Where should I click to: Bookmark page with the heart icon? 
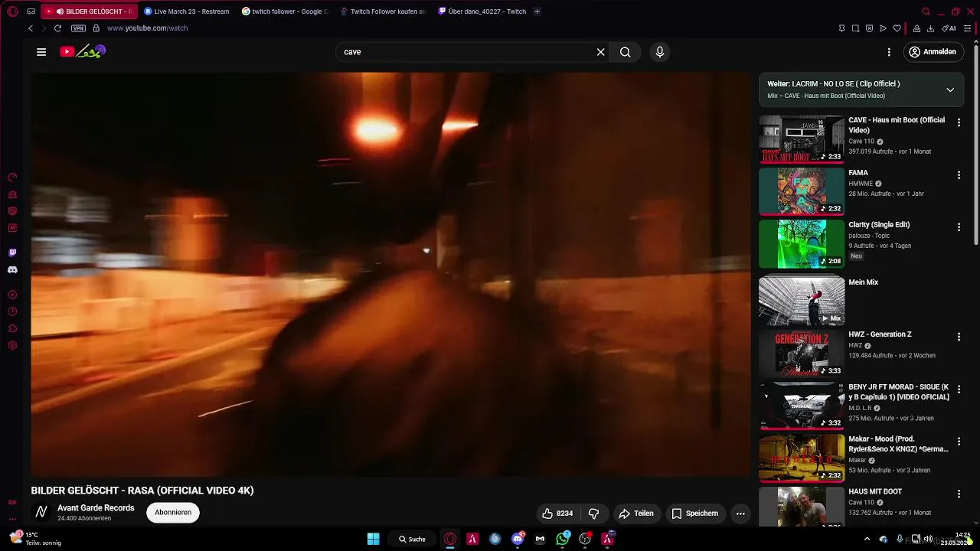point(897,28)
